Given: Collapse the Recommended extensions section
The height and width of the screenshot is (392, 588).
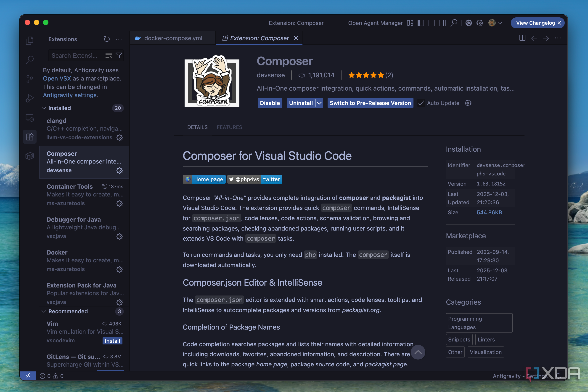Looking at the screenshot, I should point(44,311).
